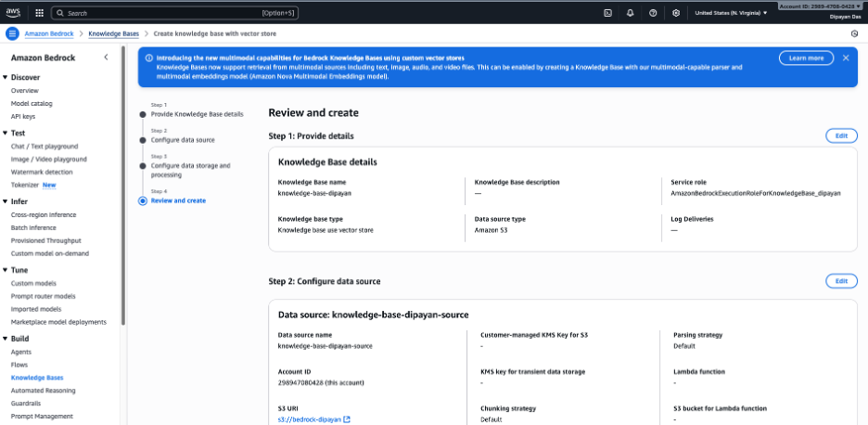
Task: Click inside the AWS search field
Action: pos(174,13)
